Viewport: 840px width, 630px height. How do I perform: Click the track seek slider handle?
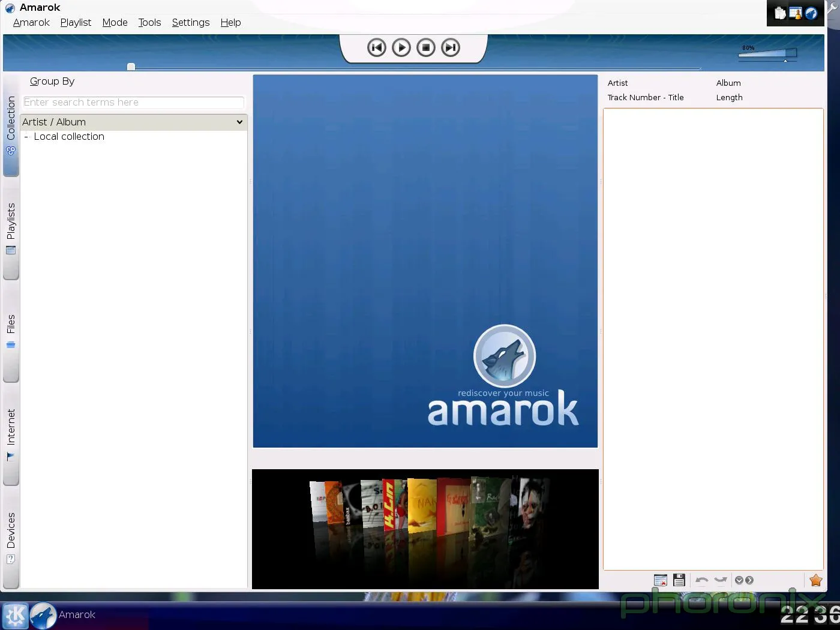[131, 67]
